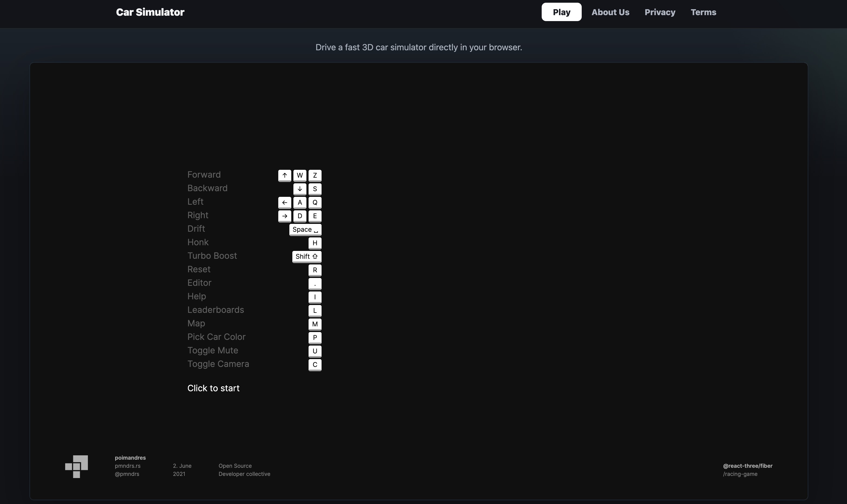The image size is (847, 504).
Task: Click the H key icon for Honk
Action: point(315,243)
